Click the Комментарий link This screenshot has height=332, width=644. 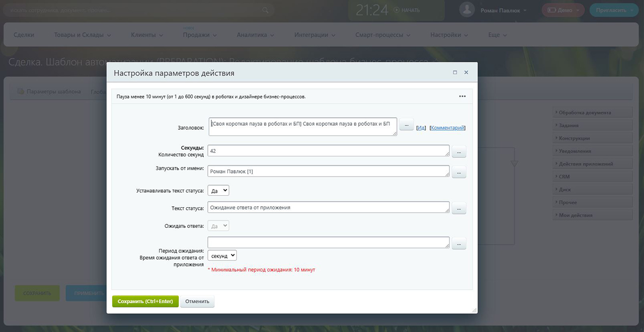coord(447,128)
